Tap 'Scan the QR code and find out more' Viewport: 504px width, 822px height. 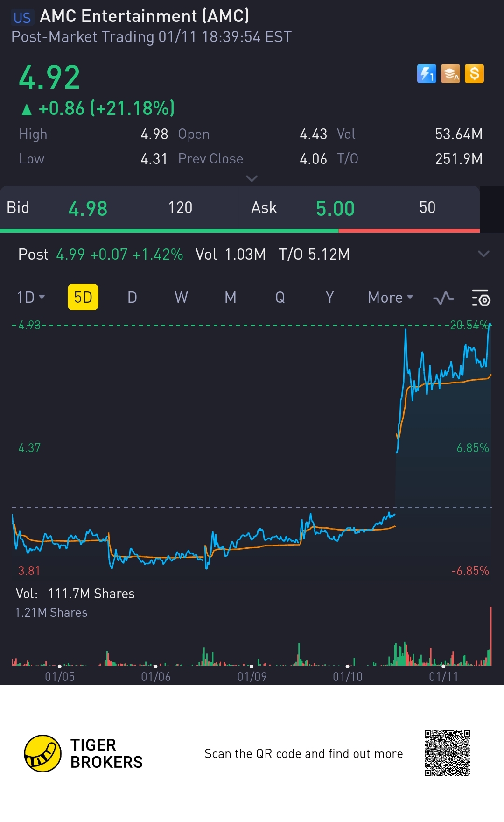point(303,754)
